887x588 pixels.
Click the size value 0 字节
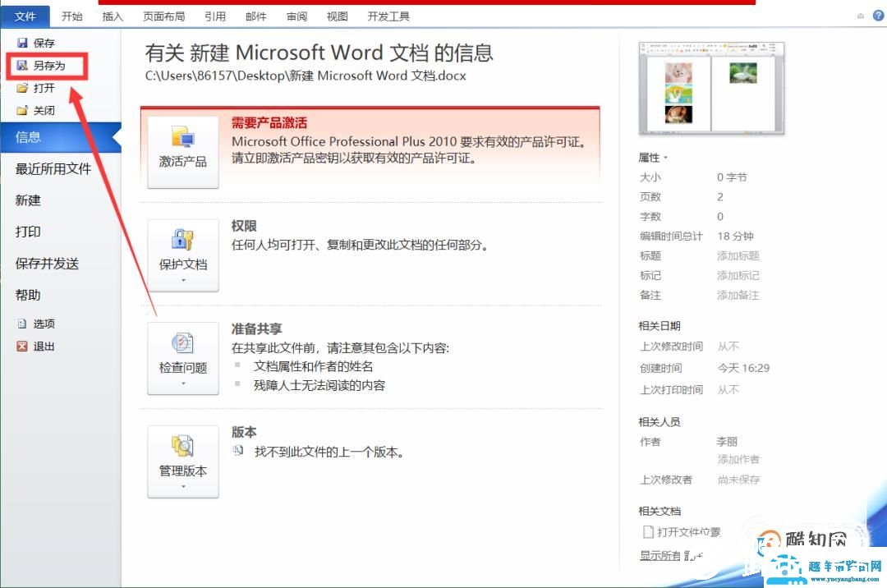point(732,177)
